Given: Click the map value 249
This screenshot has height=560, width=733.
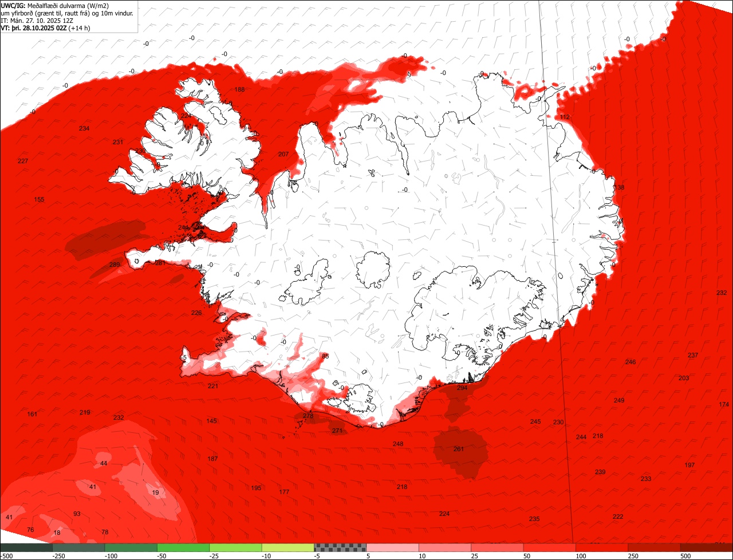Looking at the screenshot, I should [619, 400].
